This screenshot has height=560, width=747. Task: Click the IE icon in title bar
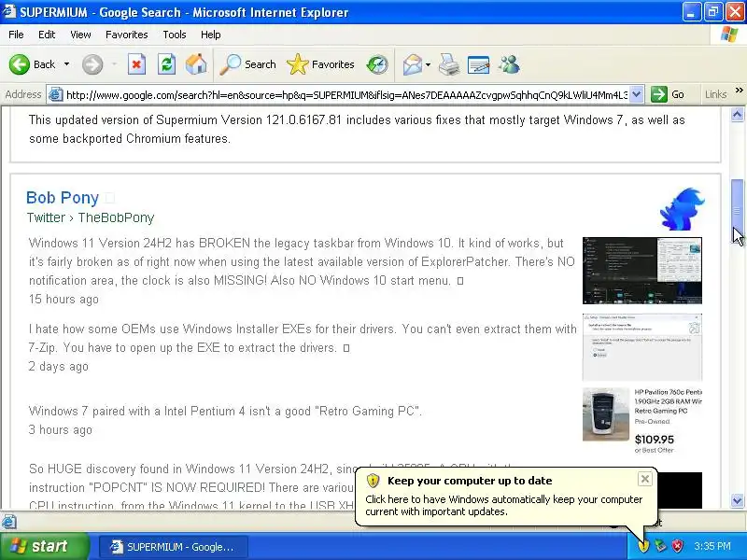click(x=9, y=11)
